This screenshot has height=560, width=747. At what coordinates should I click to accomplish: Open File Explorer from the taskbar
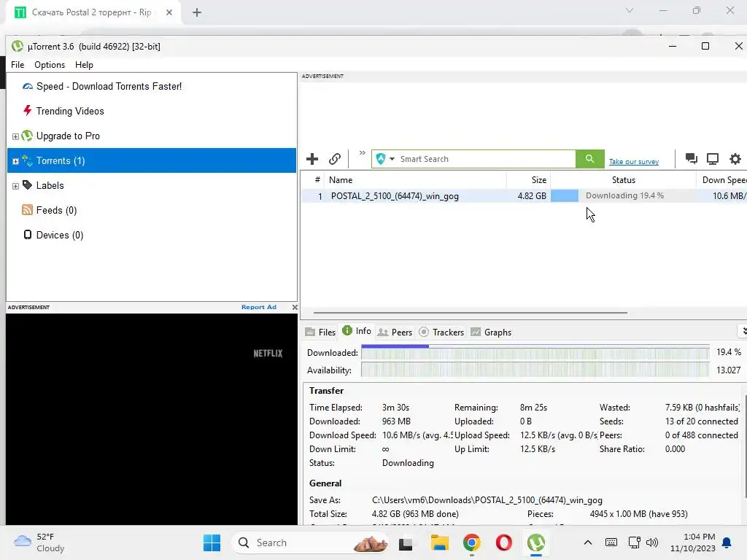(440, 542)
